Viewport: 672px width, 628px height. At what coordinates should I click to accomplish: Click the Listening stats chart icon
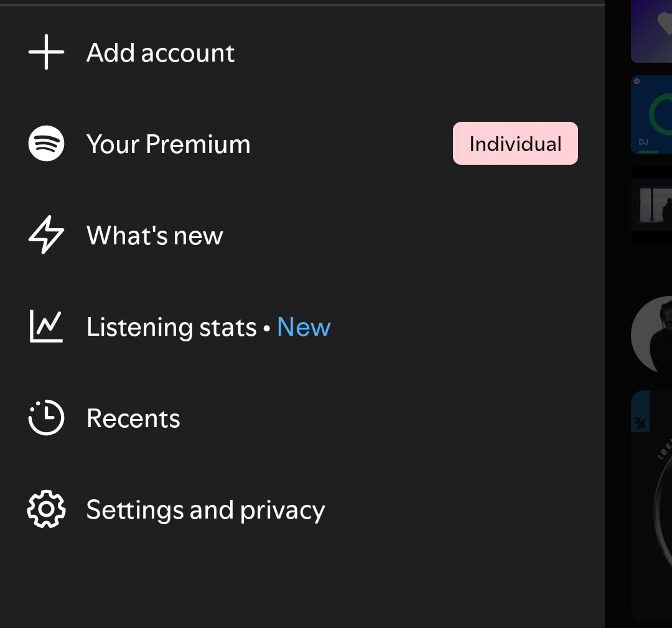(46, 327)
